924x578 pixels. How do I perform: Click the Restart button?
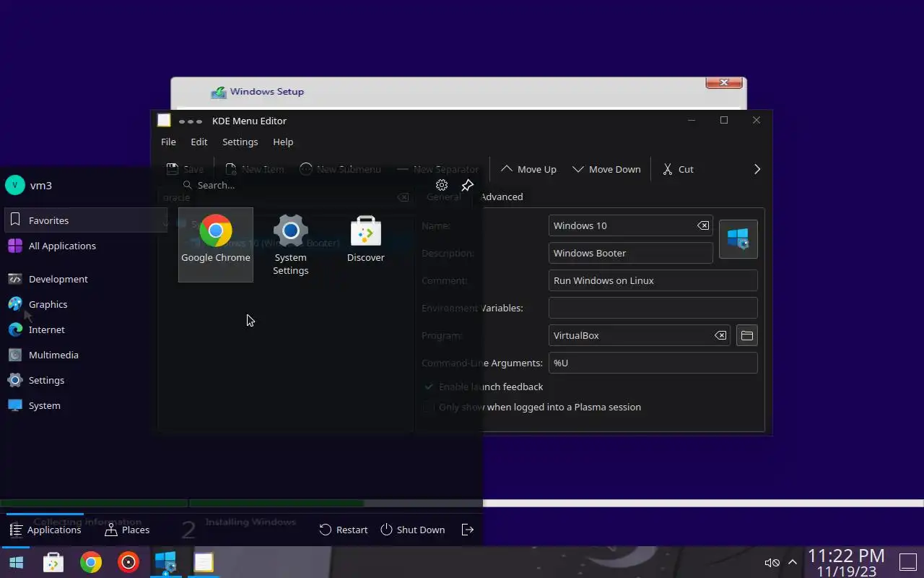click(x=344, y=530)
